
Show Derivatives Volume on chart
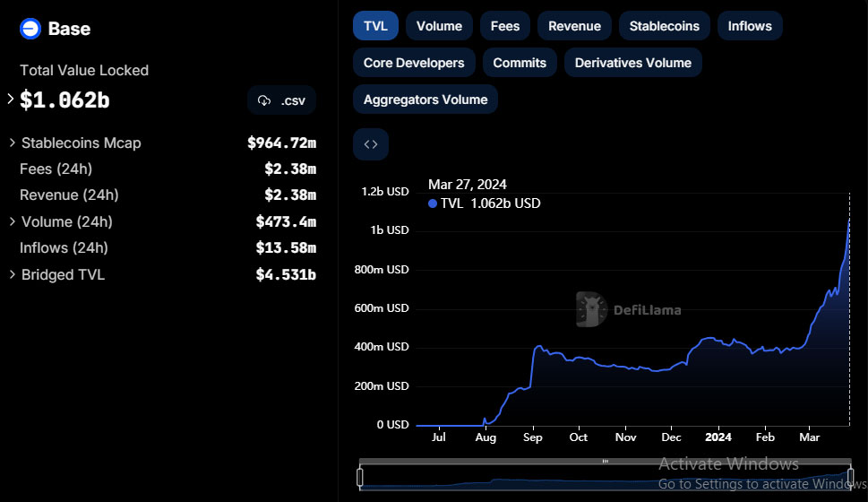point(632,63)
